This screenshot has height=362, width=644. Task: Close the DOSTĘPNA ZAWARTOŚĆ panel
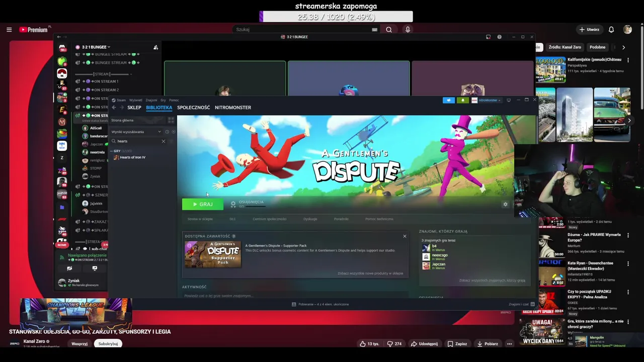click(x=405, y=236)
